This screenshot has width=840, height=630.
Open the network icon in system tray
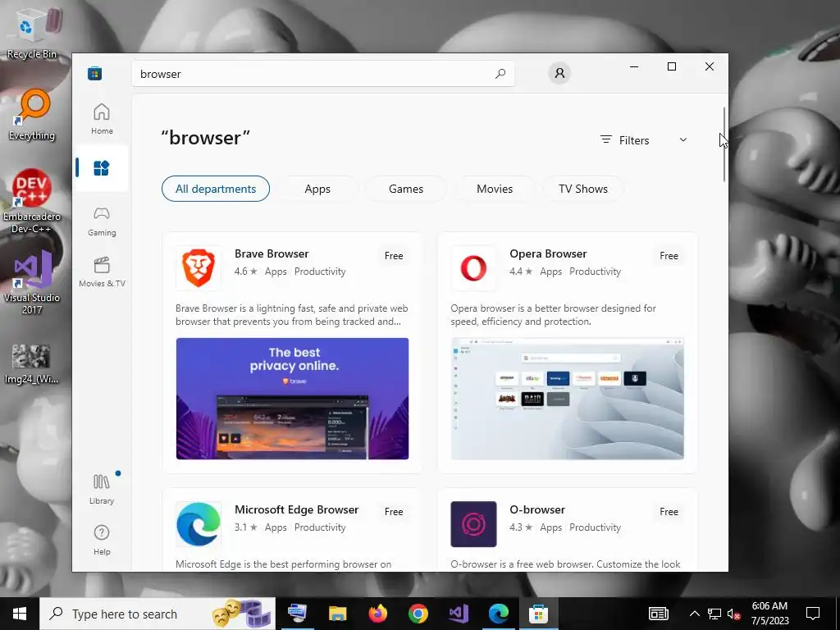click(x=714, y=614)
